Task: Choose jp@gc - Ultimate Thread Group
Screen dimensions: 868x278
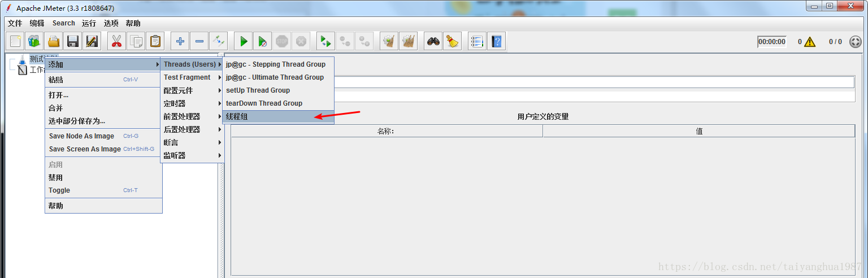Action: point(279,77)
